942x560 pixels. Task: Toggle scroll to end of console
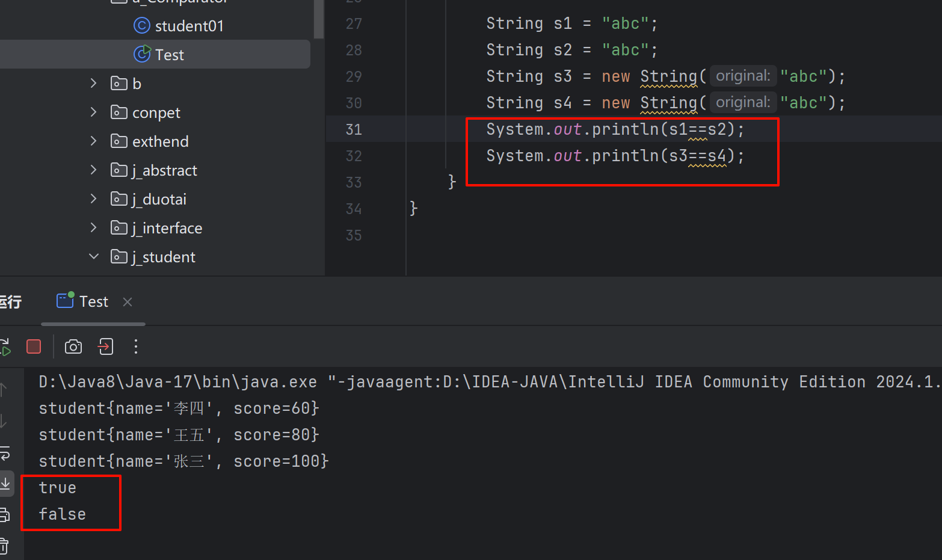click(x=5, y=483)
